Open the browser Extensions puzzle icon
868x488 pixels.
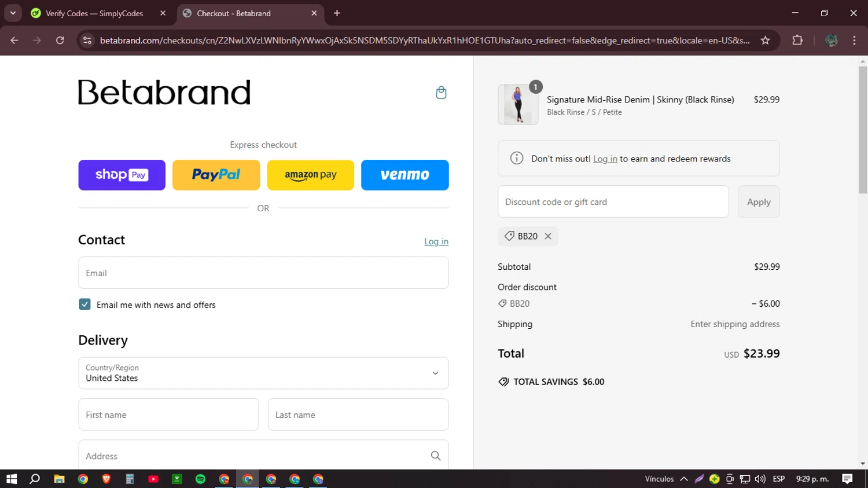(x=797, y=41)
